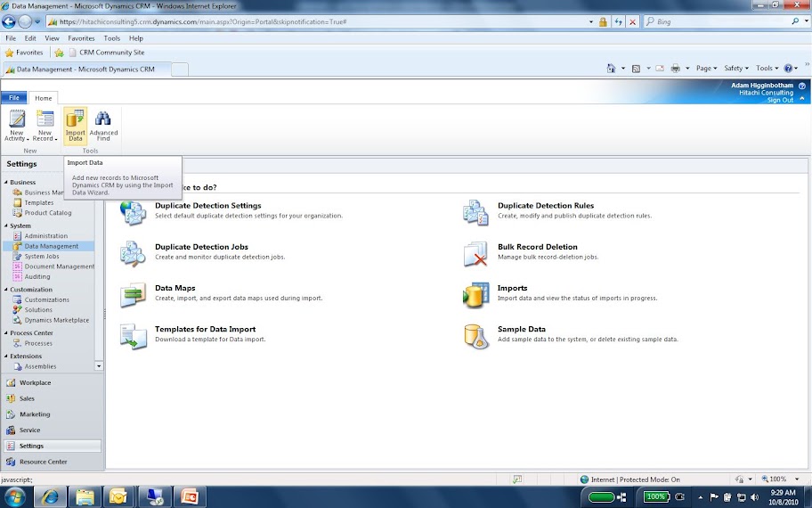Viewport: 812px width, 508px height.
Task: Click the browser Stop loading X icon
Action: (632, 21)
